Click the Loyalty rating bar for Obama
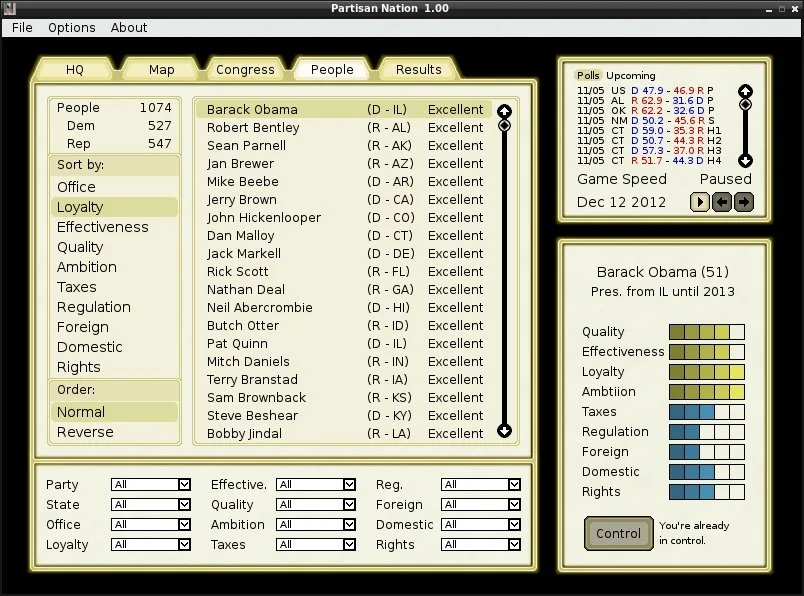Viewport: 804px width, 596px height. point(706,372)
